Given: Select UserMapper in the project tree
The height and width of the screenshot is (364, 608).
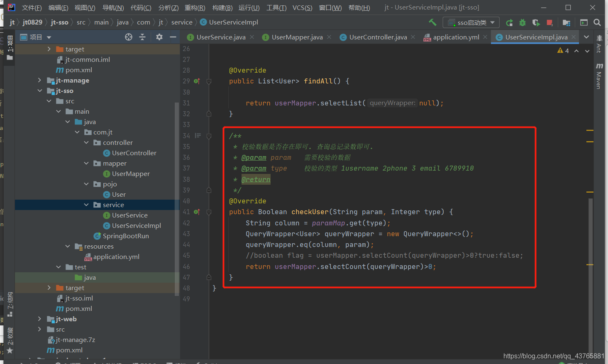Looking at the screenshot, I should [131, 173].
